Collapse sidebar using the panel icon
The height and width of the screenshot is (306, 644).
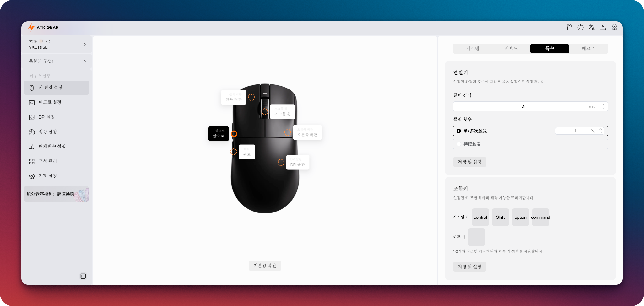pos(83,276)
